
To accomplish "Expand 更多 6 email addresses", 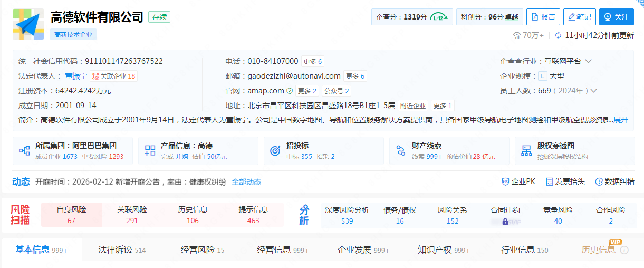I will pyautogui.click(x=355, y=76).
